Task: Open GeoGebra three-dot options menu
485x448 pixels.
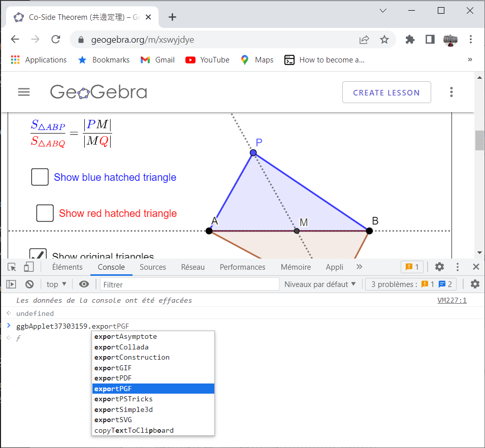Action: [451, 92]
